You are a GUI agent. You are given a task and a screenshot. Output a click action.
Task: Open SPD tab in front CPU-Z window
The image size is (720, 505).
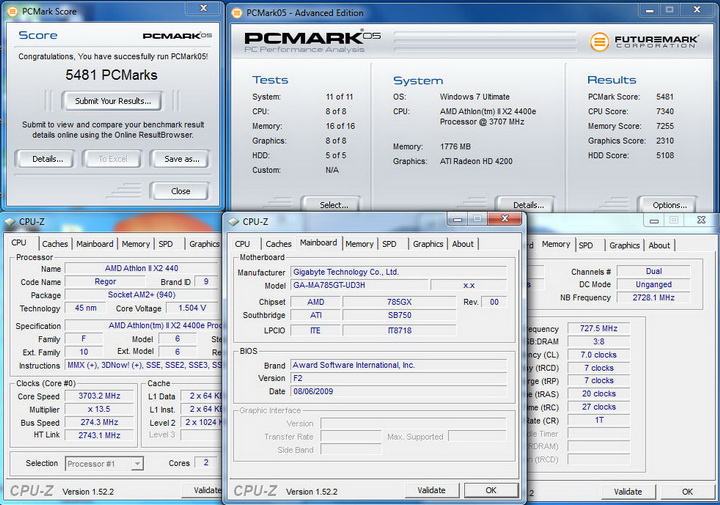(389, 244)
